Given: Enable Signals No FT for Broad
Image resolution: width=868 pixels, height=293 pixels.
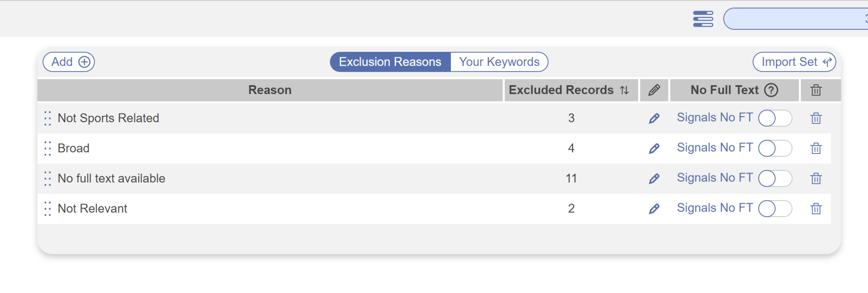Looking at the screenshot, I should click(x=775, y=148).
